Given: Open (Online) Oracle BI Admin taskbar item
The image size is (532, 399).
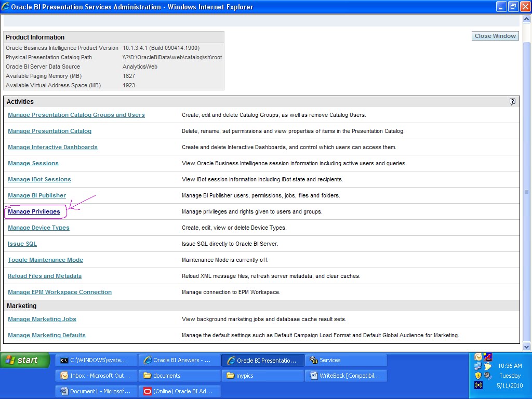Looking at the screenshot, I should click(x=180, y=391).
